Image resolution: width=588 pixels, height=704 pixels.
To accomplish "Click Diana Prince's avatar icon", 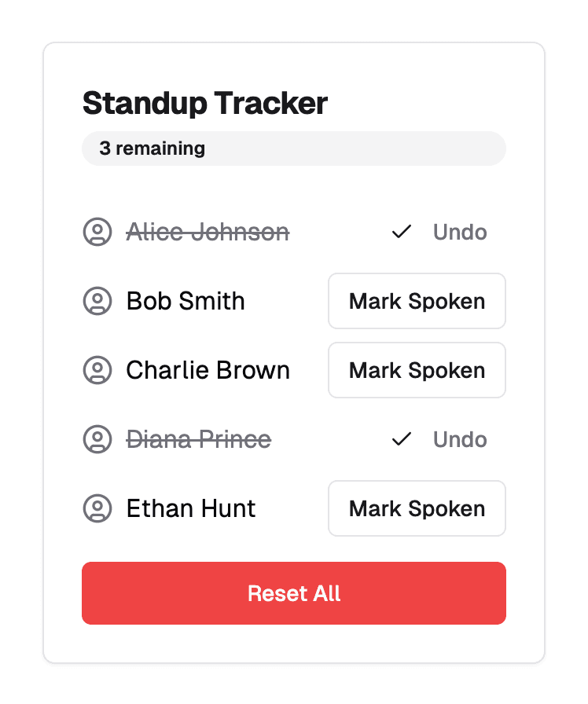I will click(97, 439).
